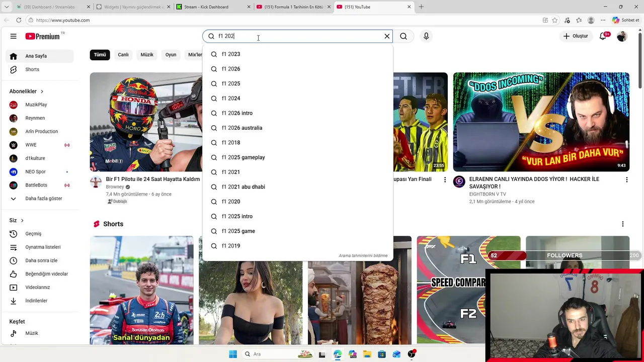
Task: Open the d1kulture subscription channel
Action: [40, 158]
